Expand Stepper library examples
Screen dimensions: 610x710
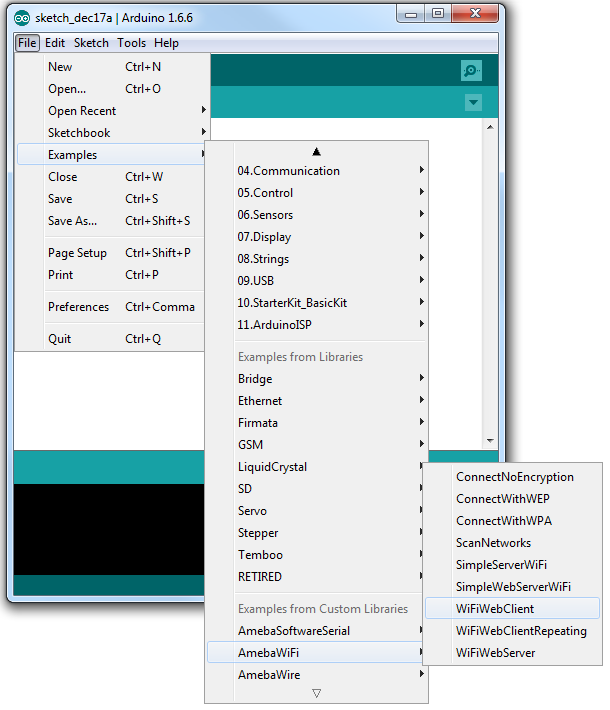tap(315, 533)
